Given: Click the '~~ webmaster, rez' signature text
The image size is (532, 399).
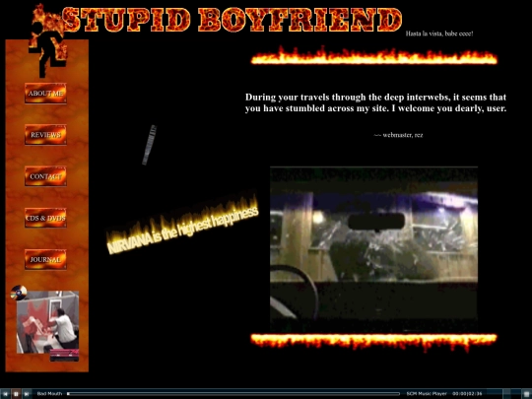Looking at the screenshot, I should (x=398, y=135).
